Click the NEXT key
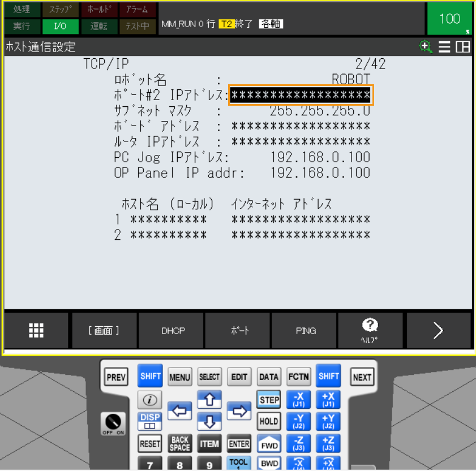476x471 pixels. point(362,377)
